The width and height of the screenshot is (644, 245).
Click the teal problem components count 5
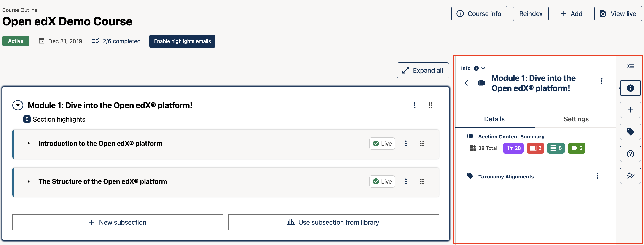point(556,148)
